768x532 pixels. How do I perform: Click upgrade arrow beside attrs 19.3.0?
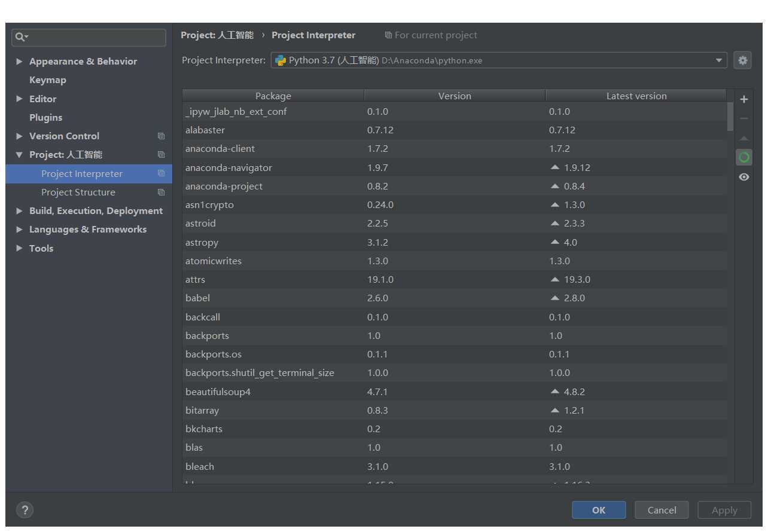(x=555, y=279)
